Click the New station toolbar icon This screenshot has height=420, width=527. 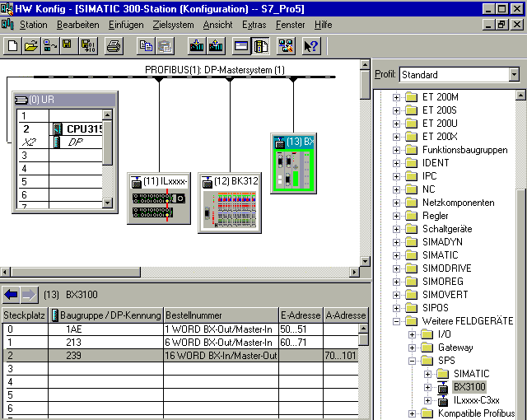point(12,46)
